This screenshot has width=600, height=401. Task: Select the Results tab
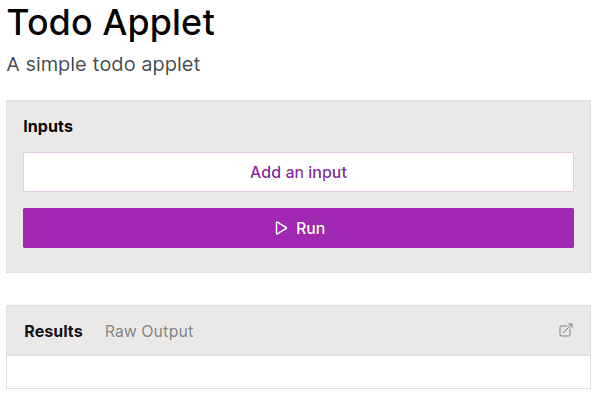(54, 331)
